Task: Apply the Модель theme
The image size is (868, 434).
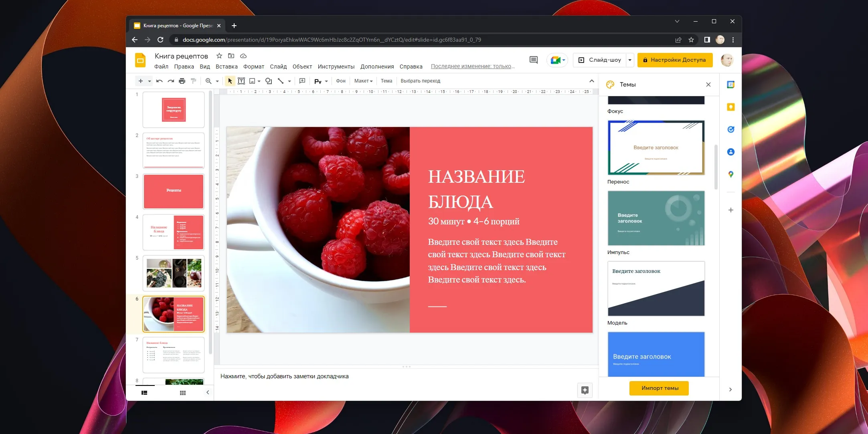Action: tap(656, 289)
